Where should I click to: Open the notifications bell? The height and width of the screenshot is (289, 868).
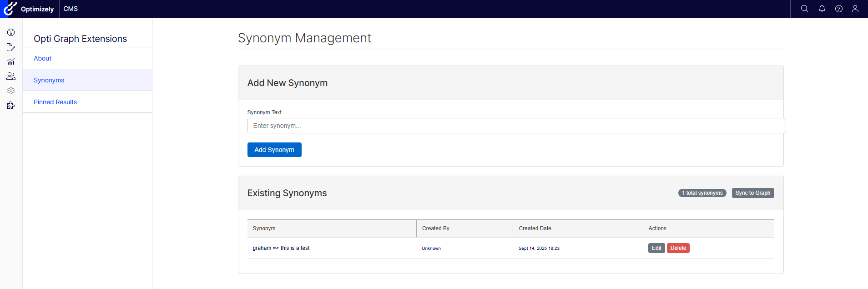tap(822, 9)
